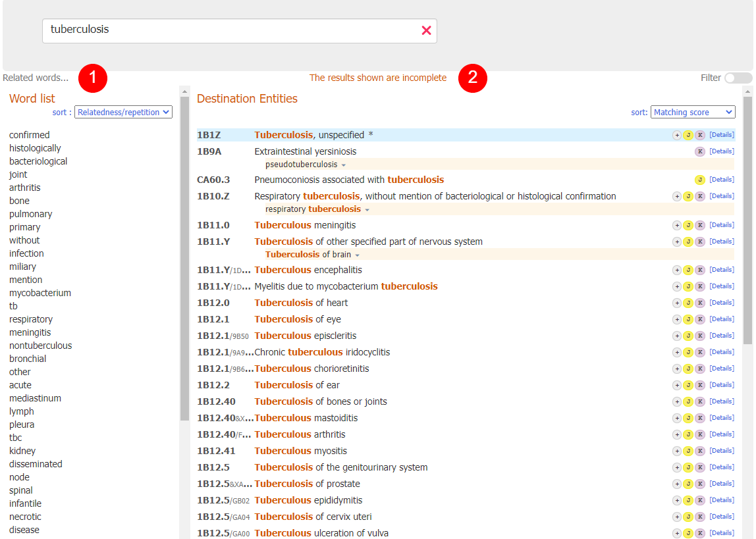Open the Relatedness/repetition sort dropdown
Viewport: 756px width, 539px height.
123,112
